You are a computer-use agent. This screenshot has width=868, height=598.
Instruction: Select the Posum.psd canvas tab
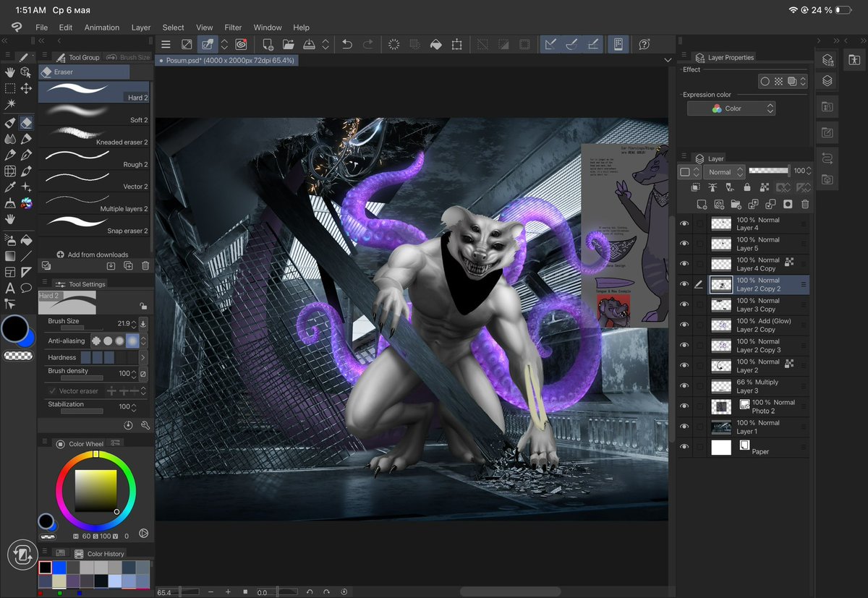(x=226, y=61)
